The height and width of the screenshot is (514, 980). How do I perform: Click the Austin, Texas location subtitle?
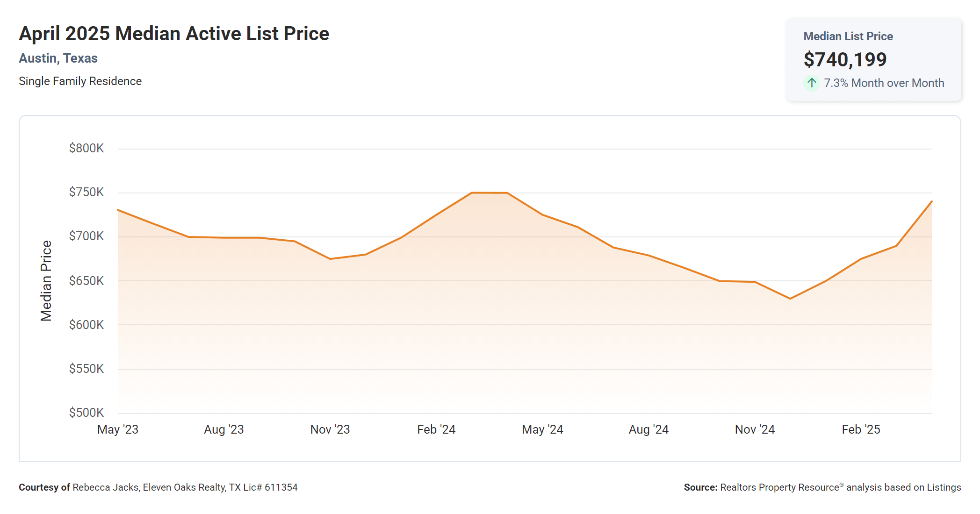[58, 58]
